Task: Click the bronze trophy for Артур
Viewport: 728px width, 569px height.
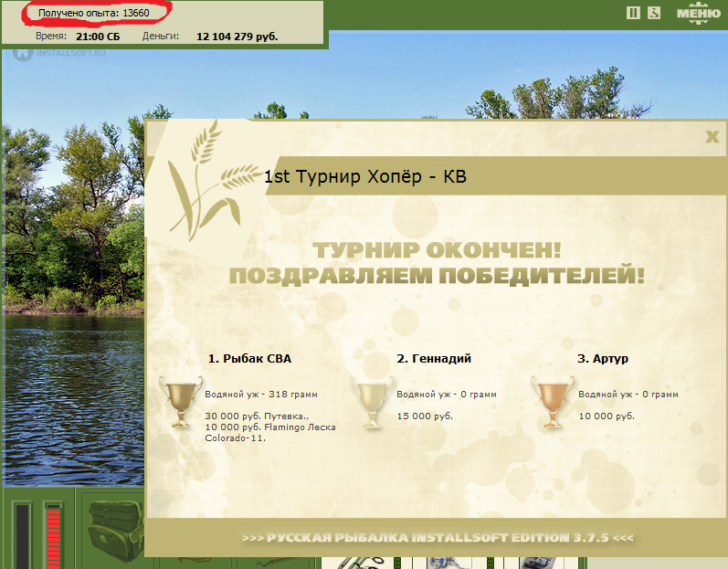Action: [x=552, y=402]
